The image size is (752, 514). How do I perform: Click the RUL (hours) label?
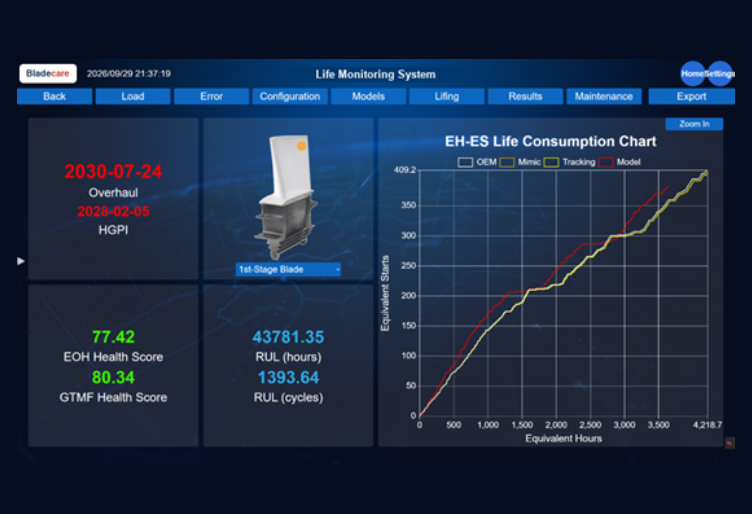[x=288, y=357]
